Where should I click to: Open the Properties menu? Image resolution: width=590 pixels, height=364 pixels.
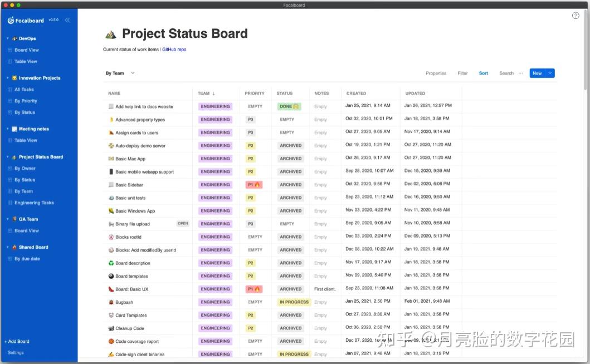(x=436, y=73)
